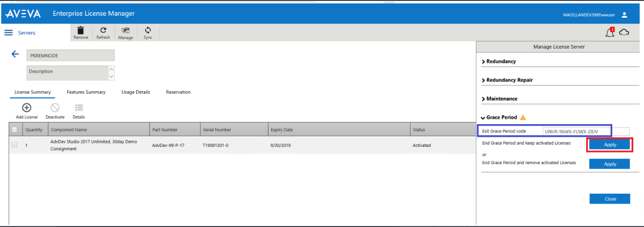Open the license Details icon
The image size is (644, 227).
tap(79, 108)
